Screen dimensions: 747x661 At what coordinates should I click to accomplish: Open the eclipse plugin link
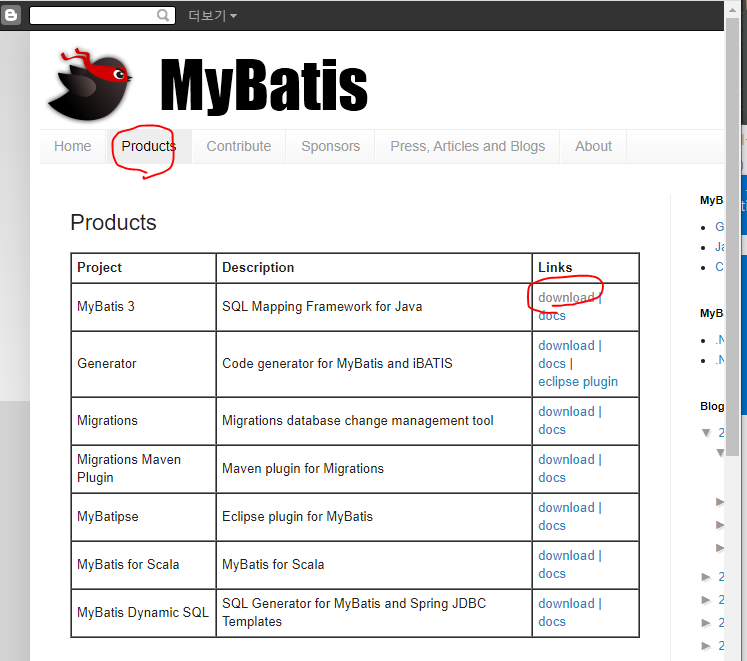(x=578, y=382)
